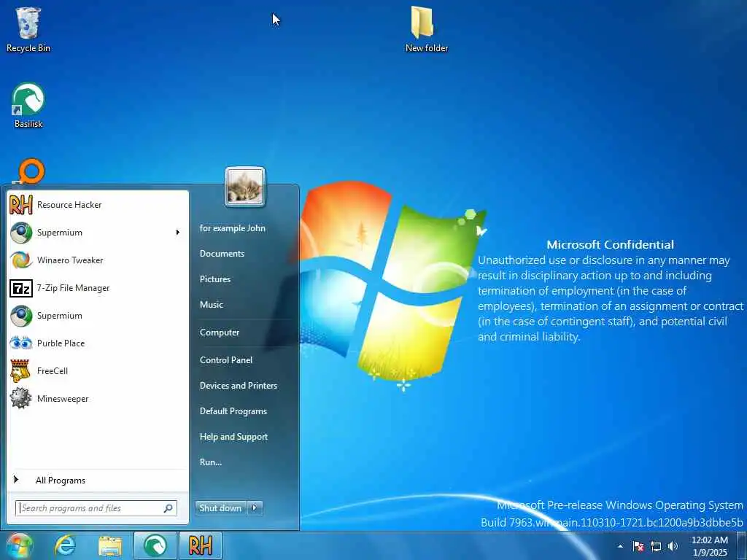
Task: Open Music from the Start menu
Action: pos(211,305)
